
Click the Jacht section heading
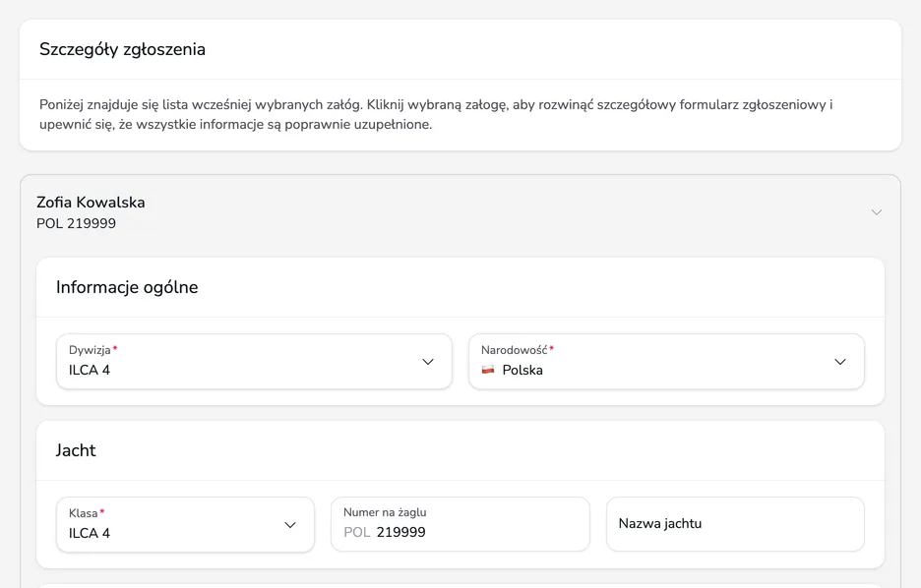[76, 450]
